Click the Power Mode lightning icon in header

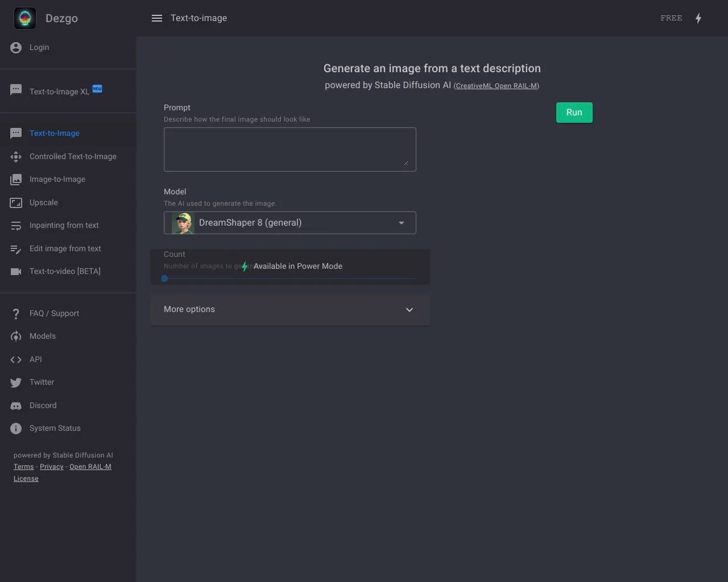click(x=698, y=18)
